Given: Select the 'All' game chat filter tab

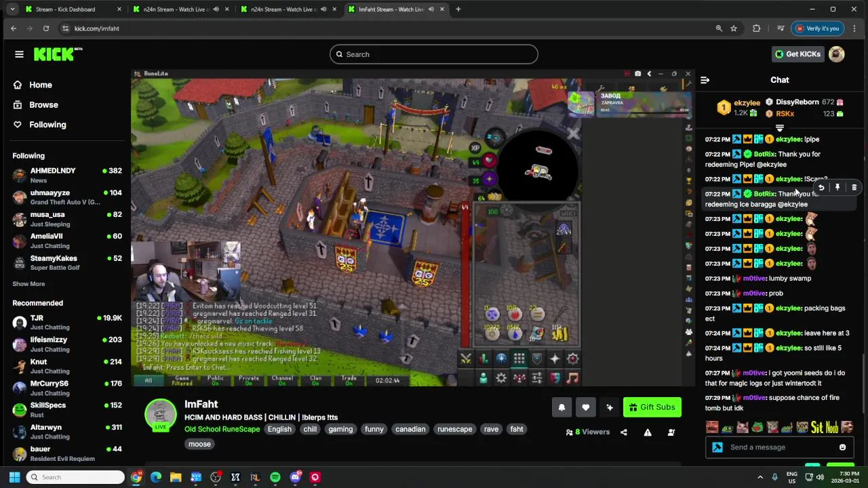Looking at the screenshot, I should pyautogui.click(x=148, y=380).
